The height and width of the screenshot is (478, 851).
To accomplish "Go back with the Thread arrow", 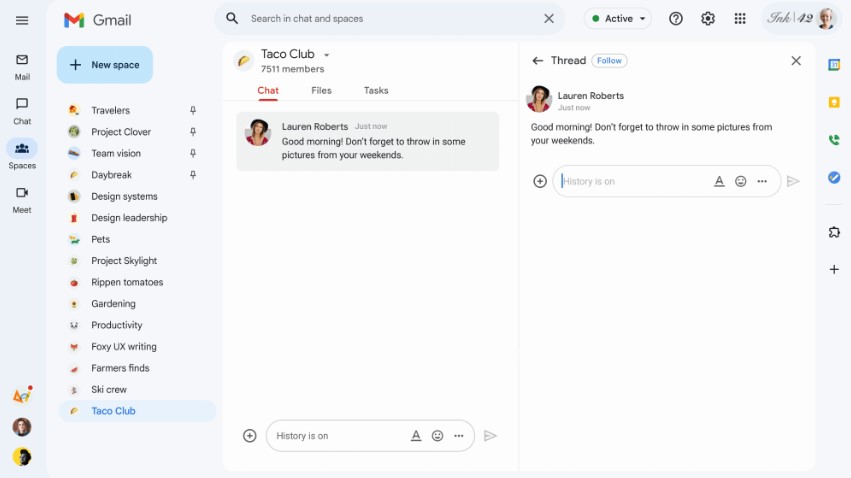I will coord(537,61).
